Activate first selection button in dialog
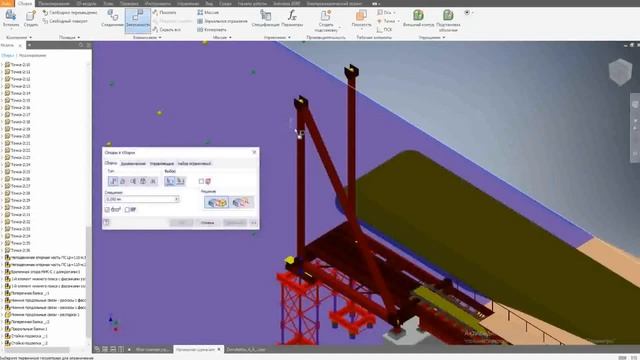The height and width of the screenshot is (360, 640). click(x=170, y=181)
